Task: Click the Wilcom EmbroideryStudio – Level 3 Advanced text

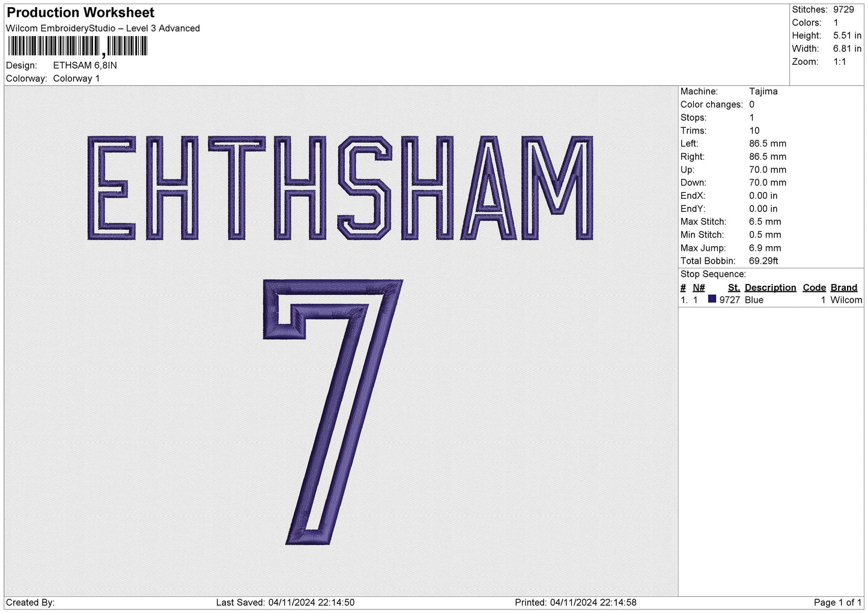Action: [x=103, y=28]
